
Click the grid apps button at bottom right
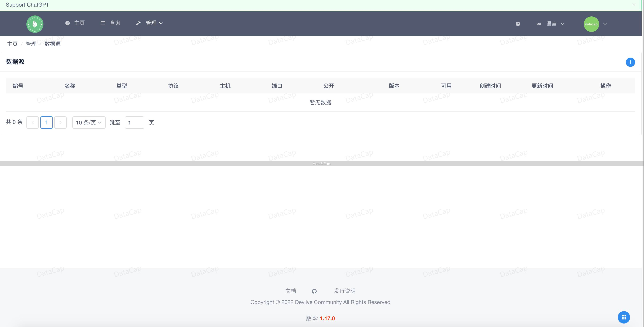pyautogui.click(x=624, y=317)
